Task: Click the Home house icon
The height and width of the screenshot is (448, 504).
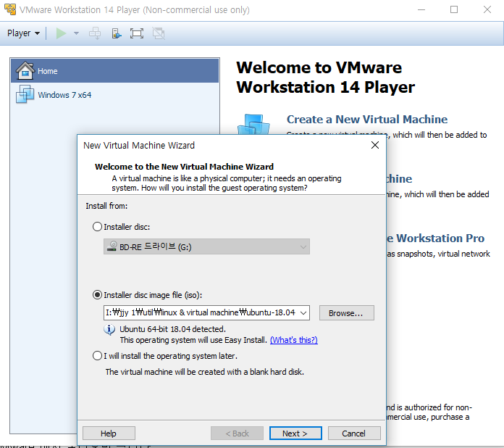Action: (25, 70)
